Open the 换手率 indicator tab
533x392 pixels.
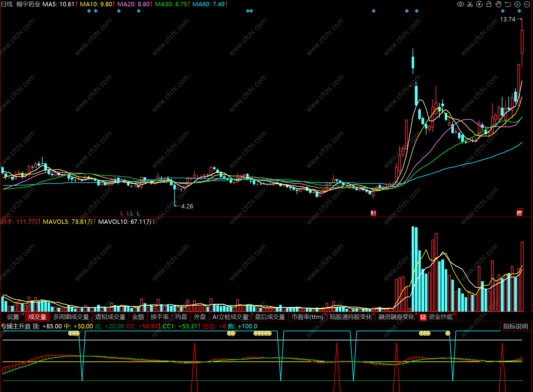point(159,317)
